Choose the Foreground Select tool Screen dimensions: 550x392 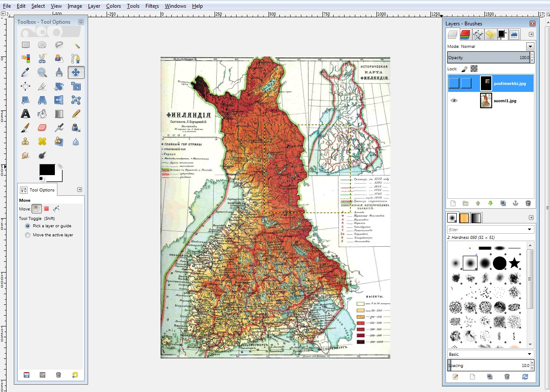click(59, 58)
